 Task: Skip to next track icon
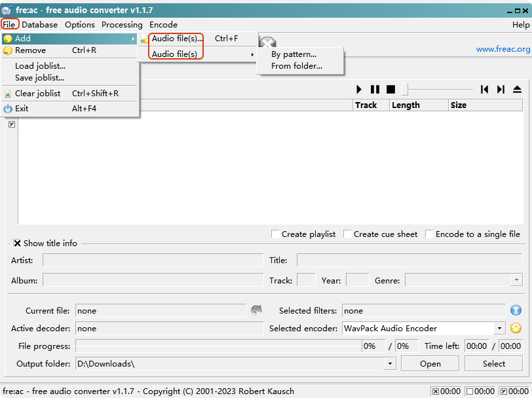(x=501, y=89)
